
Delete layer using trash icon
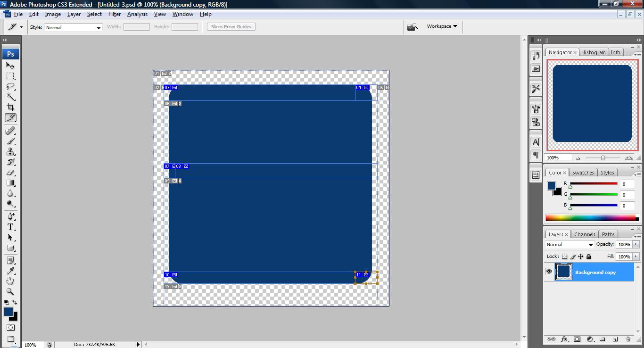pos(627,339)
